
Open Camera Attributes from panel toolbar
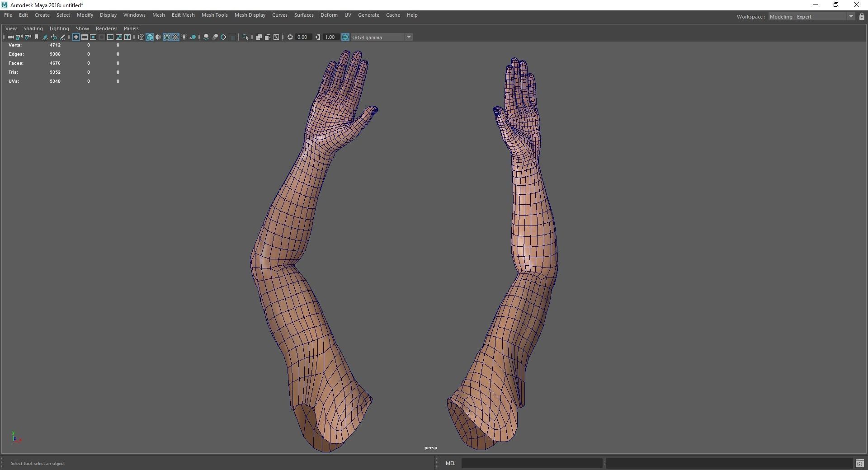pyautogui.click(x=28, y=37)
